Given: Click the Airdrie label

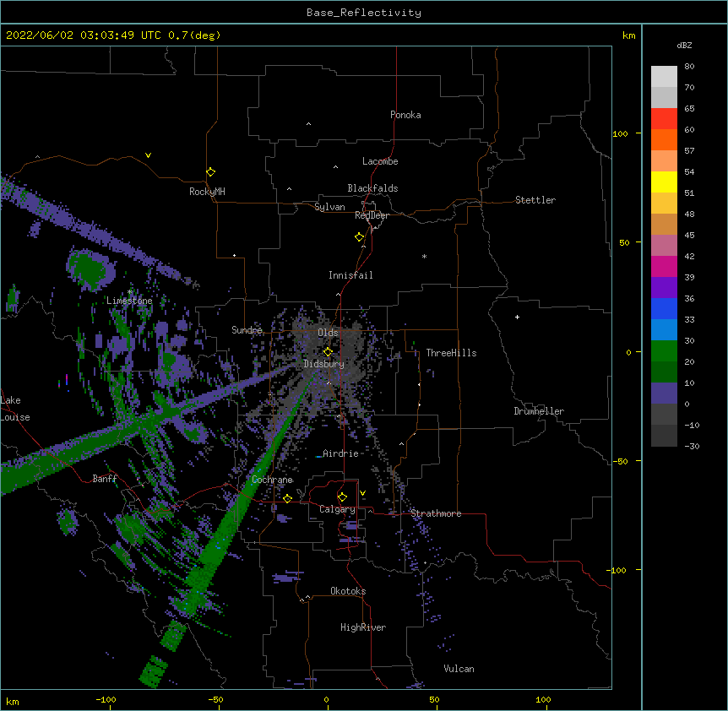Looking at the screenshot, I should (x=341, y=453).
